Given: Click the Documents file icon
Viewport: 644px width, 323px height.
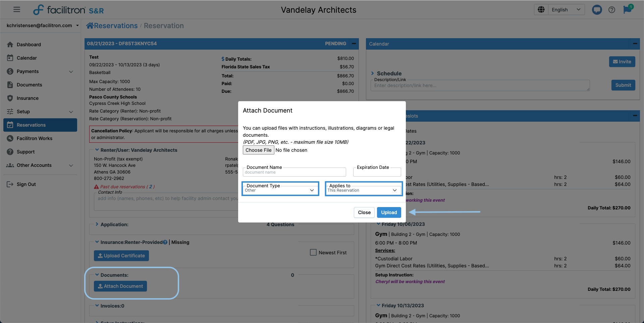Looking at the screenshot, I should (10, 85).
